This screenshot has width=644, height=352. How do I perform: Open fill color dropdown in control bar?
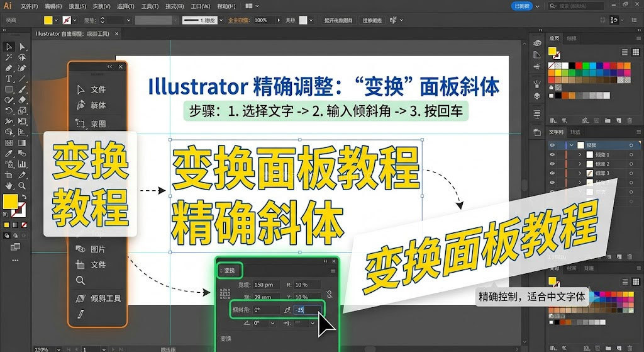coord(56,20)
